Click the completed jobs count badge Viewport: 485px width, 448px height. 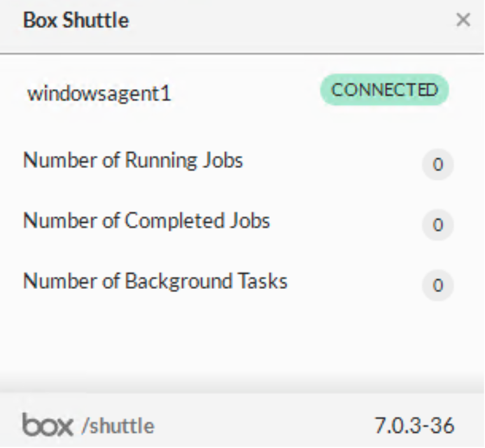(437, 225)
